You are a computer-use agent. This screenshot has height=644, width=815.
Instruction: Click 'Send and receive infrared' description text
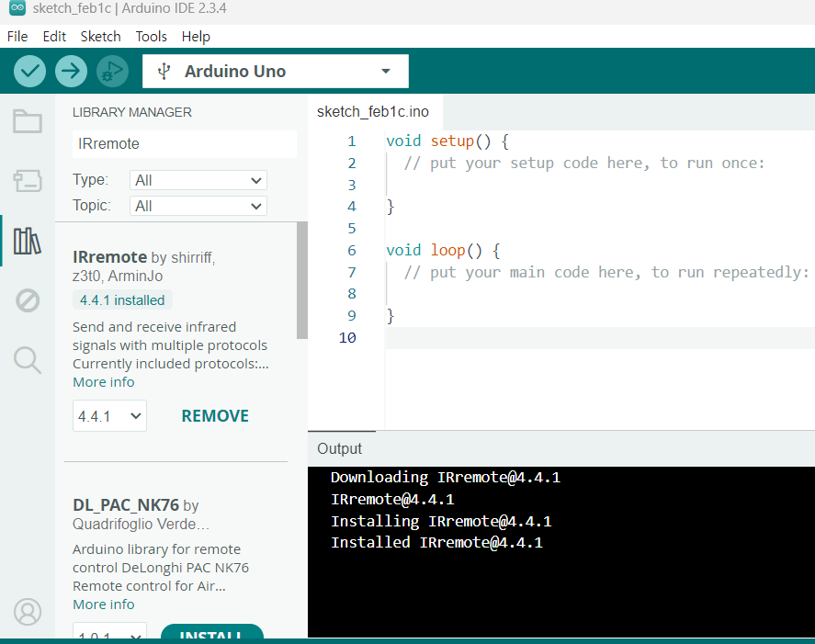(x=154, y=327)
